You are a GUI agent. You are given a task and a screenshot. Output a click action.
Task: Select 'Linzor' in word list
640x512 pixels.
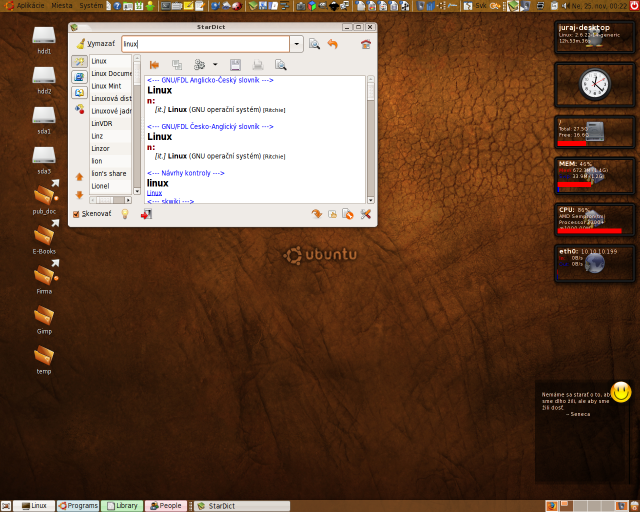[110, 149]
